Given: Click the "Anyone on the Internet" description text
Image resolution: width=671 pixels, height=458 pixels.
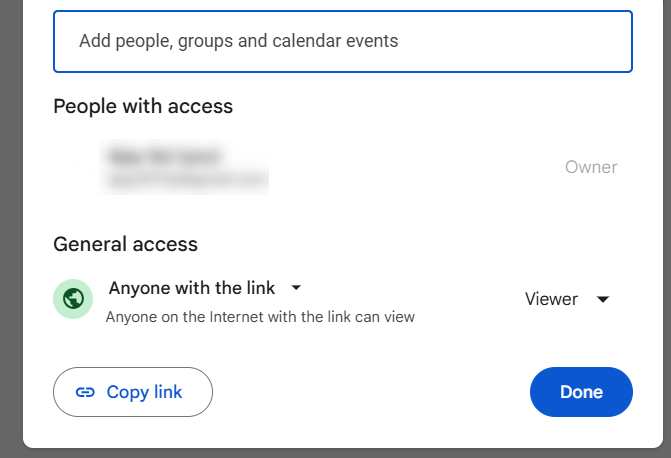Looking at the screenshot, I should [260, 317].
